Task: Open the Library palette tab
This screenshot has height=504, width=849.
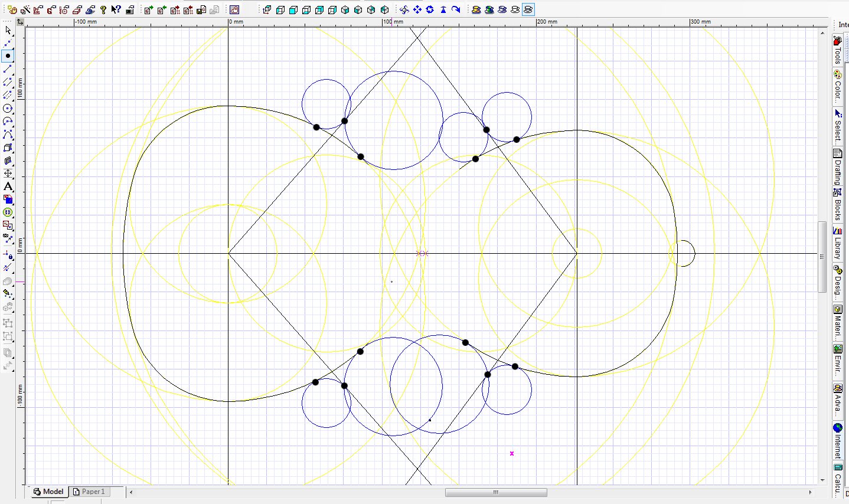Action: click(838, 243)
